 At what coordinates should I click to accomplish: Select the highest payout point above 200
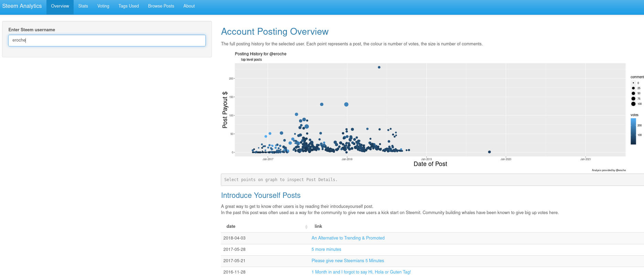(379, 67)
